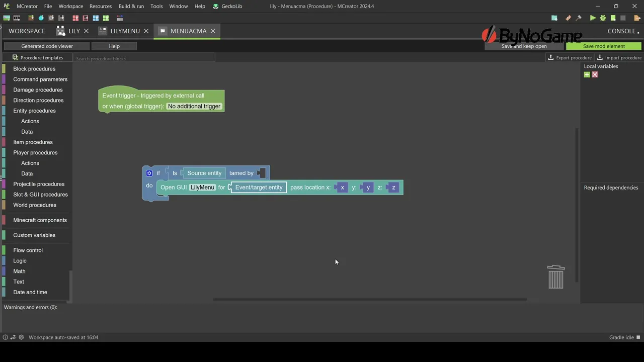644x362 pixels.
Task: Switch to the CONSOLE tab
Action: (x=623, y=31)
